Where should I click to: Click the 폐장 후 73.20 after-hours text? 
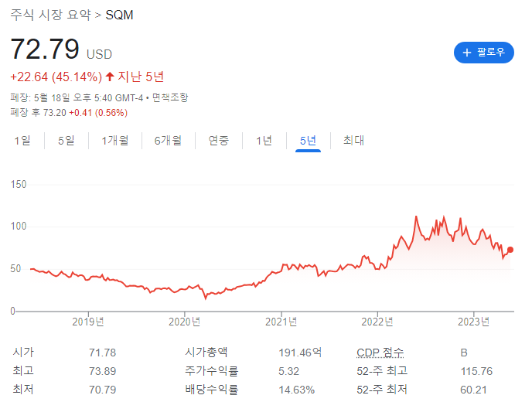38,113
